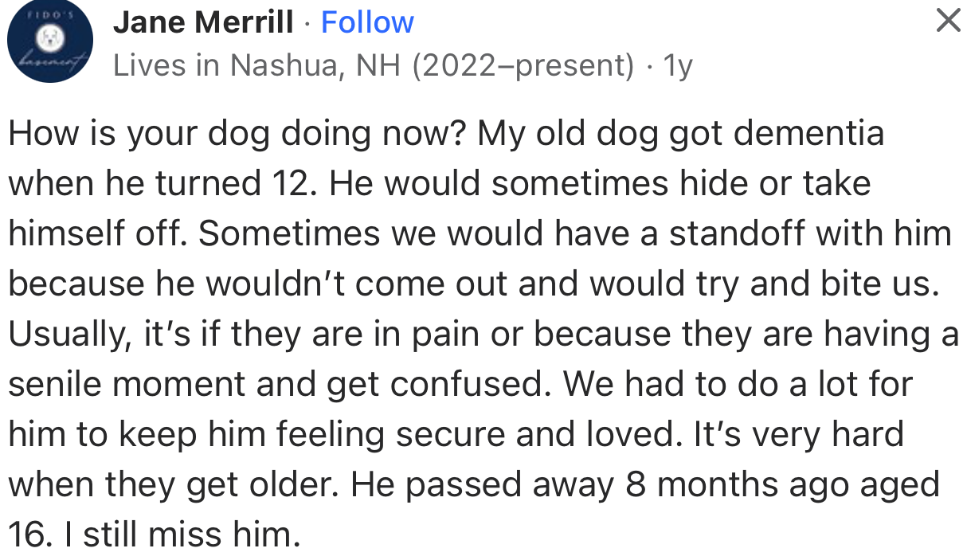Follow Jane Merrill
Image resolution: width=963 pixels, height=560 pixels.
367,22
